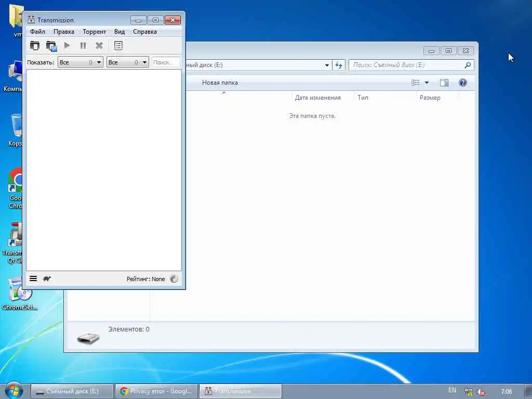Remove torrent with the X toolbar icon
This screenshot has height=399, width=532.
coord(99,46)
